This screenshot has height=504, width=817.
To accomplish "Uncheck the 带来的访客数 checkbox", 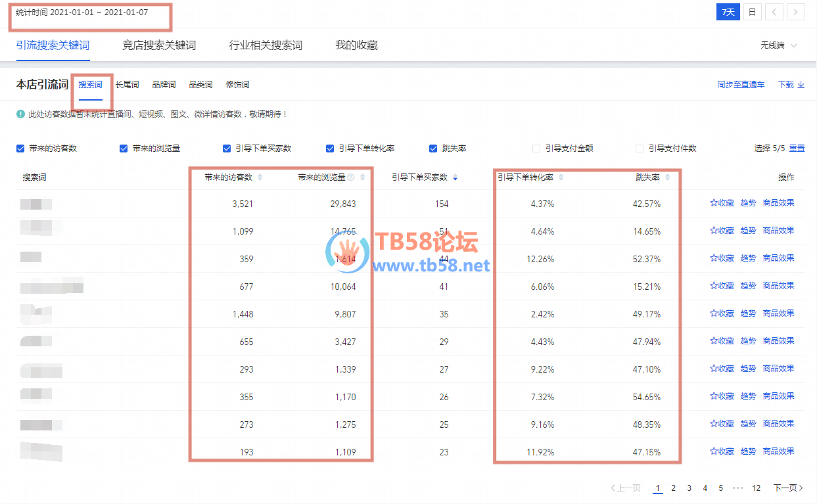I will click(20, 149).
